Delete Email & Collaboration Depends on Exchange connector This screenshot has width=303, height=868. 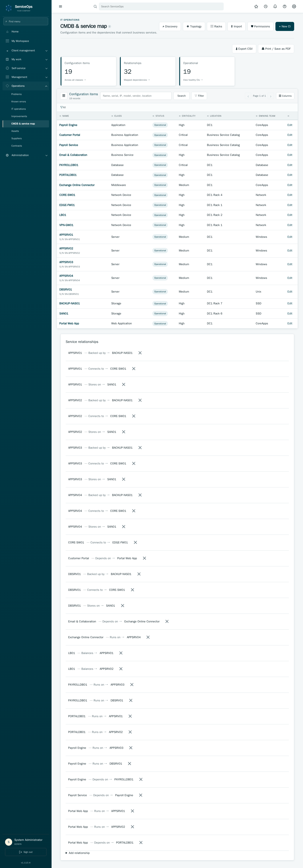[x=167, y=621]
